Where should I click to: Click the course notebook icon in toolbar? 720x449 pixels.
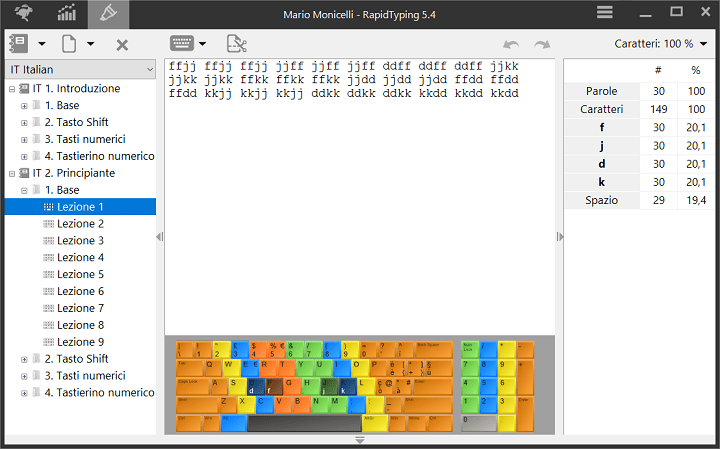pos(19,44)
